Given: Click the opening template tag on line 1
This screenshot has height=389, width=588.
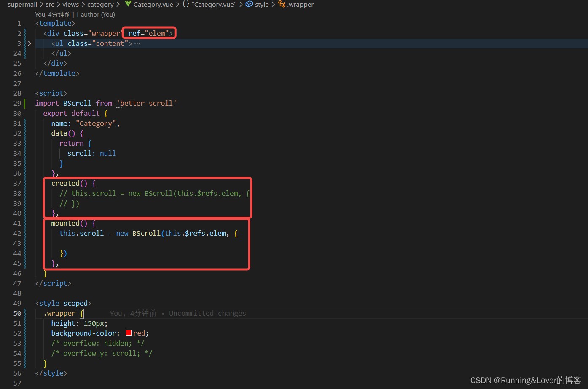Looking at the screenshot, I should click(55, 23).
